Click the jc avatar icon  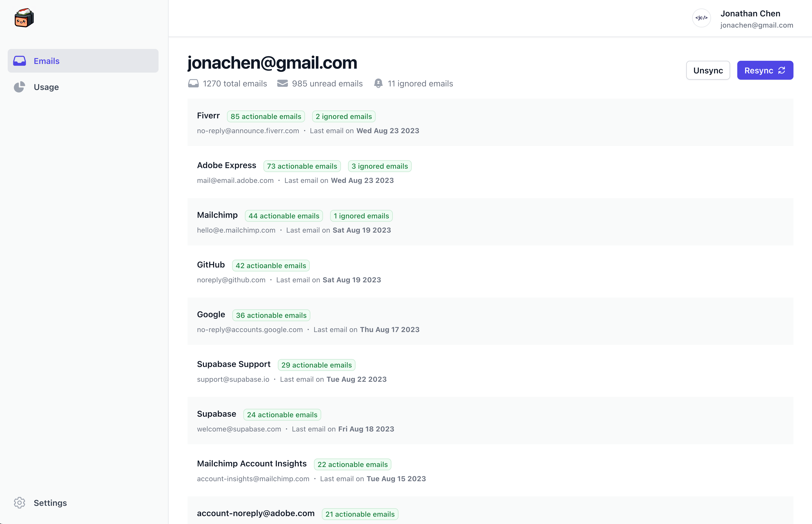(x=701, y=18)
